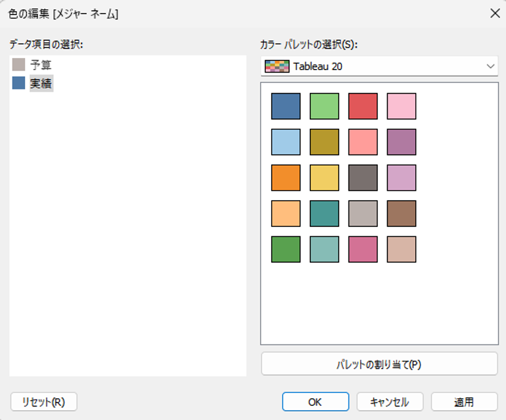506x420 pixels.
Task: Choose the dark gray swatch
Action: coord(363,178)
